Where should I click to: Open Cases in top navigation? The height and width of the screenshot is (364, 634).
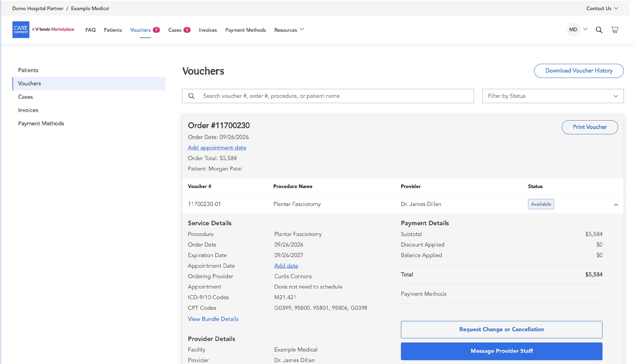[x=175, y=30]
